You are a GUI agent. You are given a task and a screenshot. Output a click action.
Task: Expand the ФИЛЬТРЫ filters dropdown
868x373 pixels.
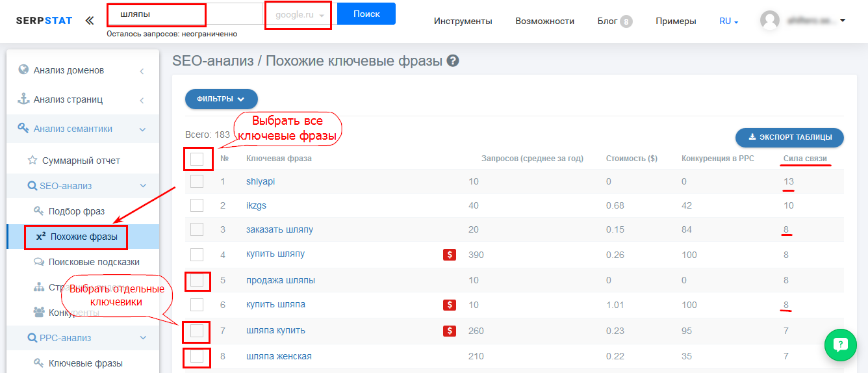click(x=221, y=99)
